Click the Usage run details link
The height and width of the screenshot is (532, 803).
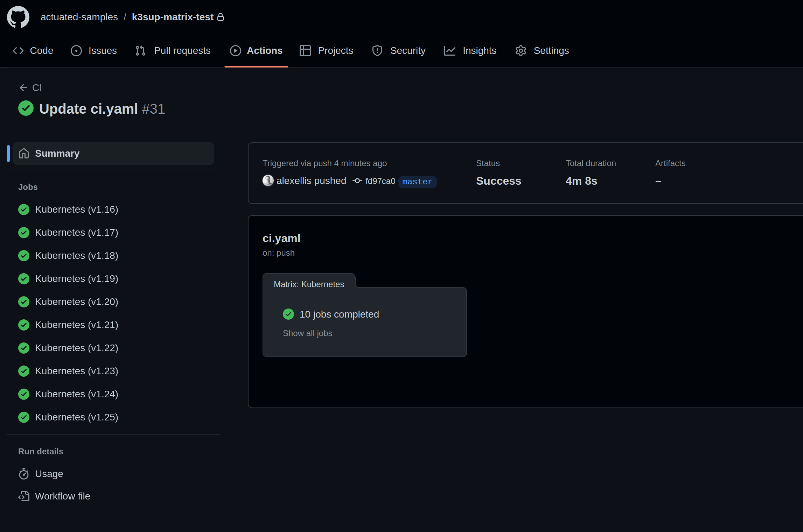49,474
